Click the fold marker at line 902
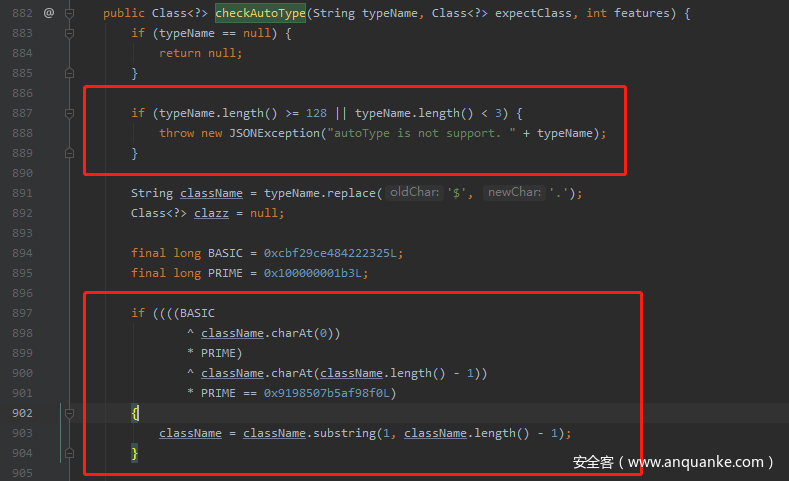Image resolution: width=789 pixels, height=481 pixels. (x=69, y=413)
